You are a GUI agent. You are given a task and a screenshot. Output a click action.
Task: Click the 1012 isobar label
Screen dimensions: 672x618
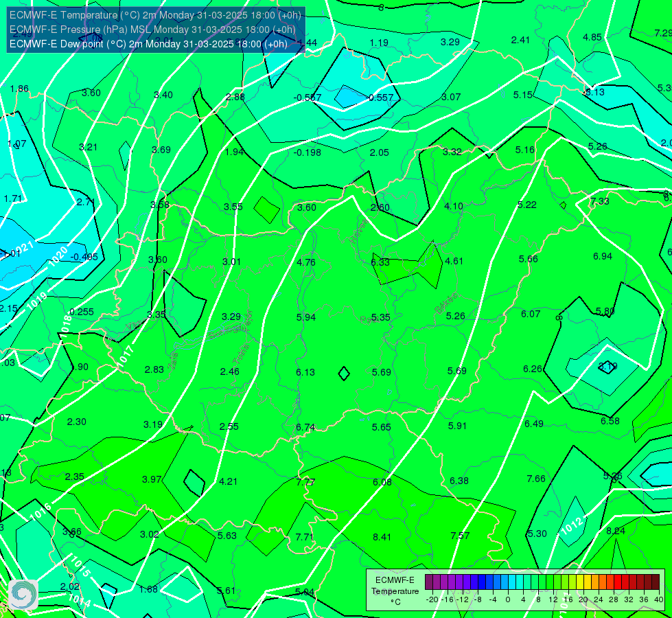pyautogui.click(x=572, y=526)
